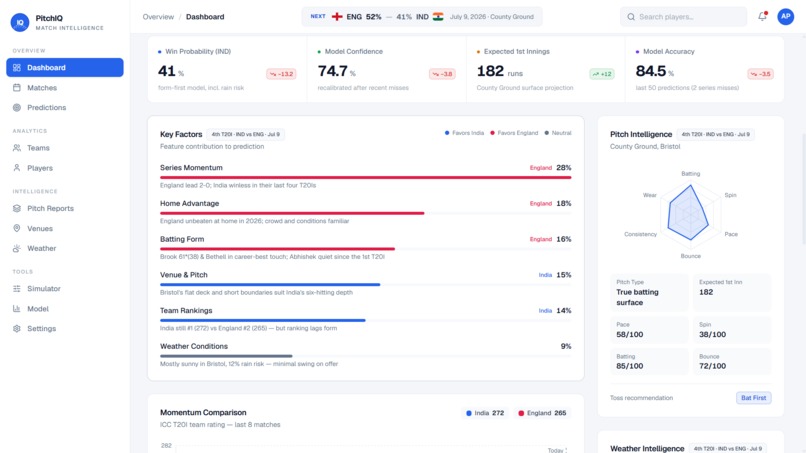The image size is (806, 453).
Task: Click Team Rankings progress bar
Action: pyautogui.click(x=365, y=320)
